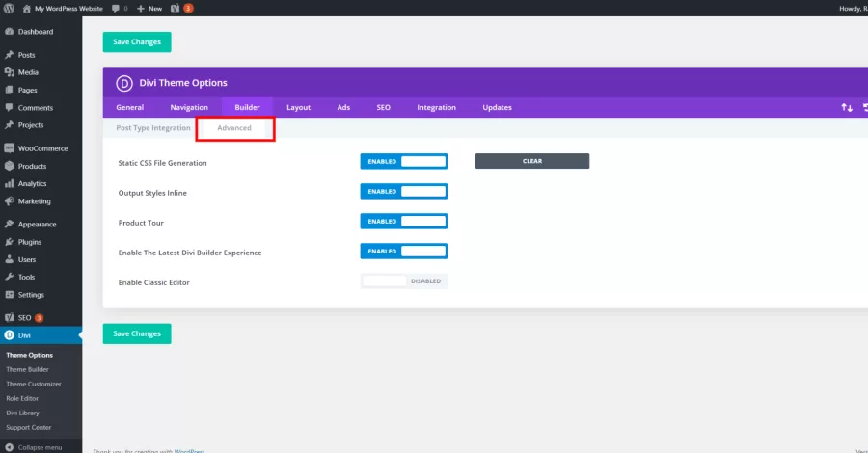Open the Dashboard menu label
The image size is (868, 453).
point(36,32)
